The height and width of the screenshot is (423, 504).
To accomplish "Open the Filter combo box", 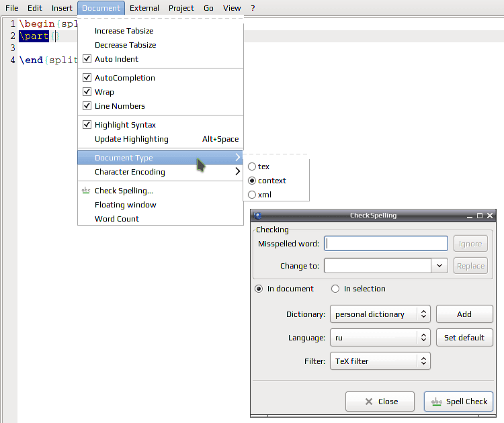I will click(x=380, y=361).
